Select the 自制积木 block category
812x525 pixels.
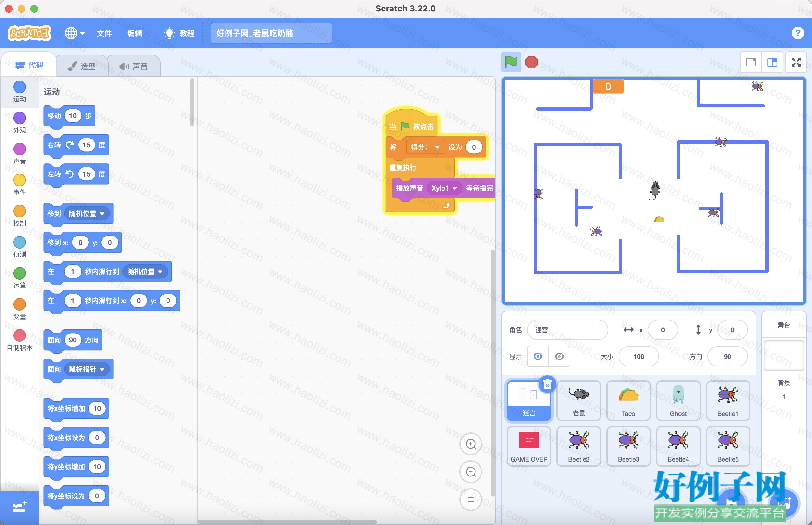tap(19, 340)
